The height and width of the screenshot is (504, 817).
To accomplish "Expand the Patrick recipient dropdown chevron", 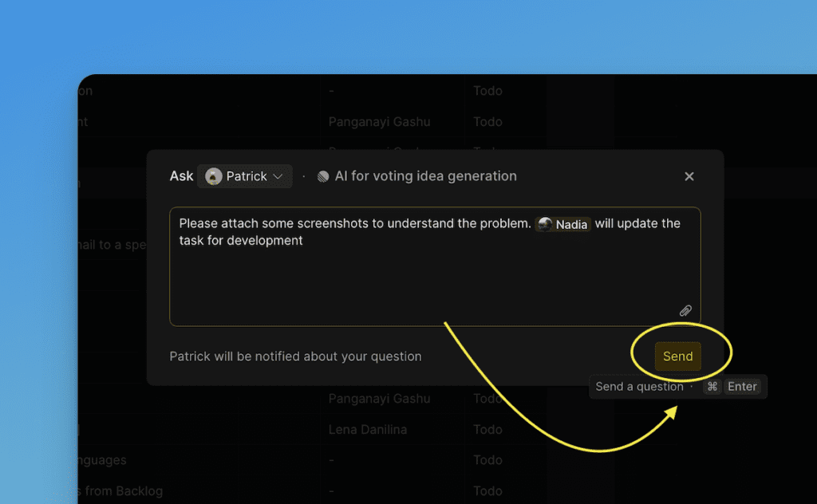I will click(x=278, y=176).
